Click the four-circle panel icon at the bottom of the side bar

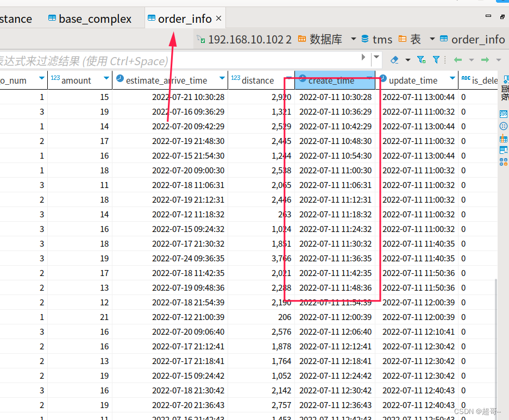pyautogui.click(x=504, y=162)
